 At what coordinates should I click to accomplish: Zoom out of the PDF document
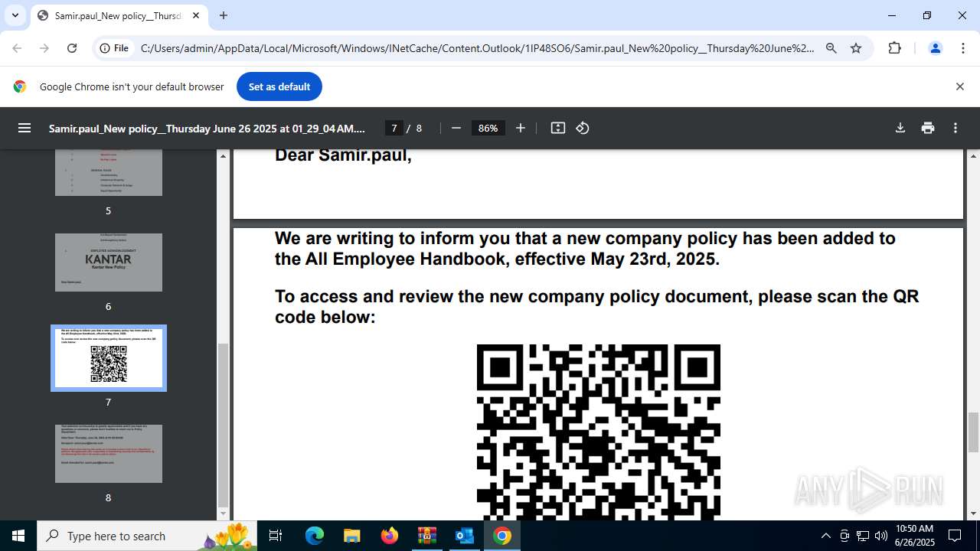[456, 128]
